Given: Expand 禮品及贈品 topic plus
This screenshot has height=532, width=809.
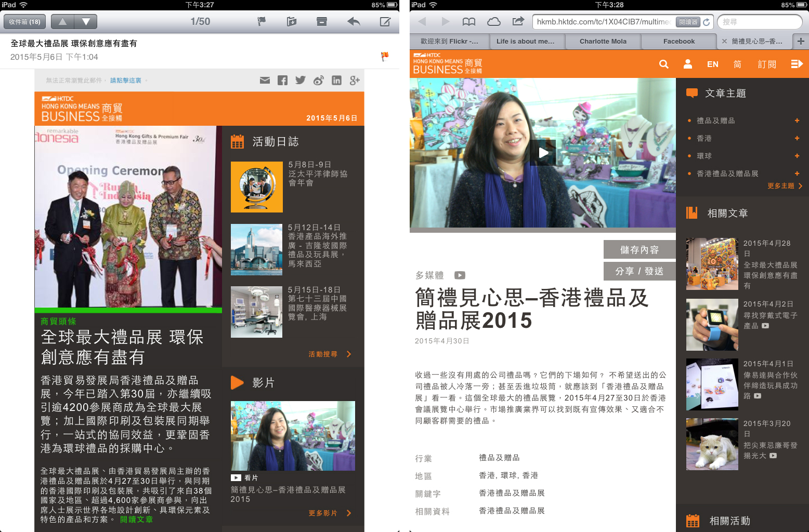Looking at the screenshot, I should (x=797, y=121).
